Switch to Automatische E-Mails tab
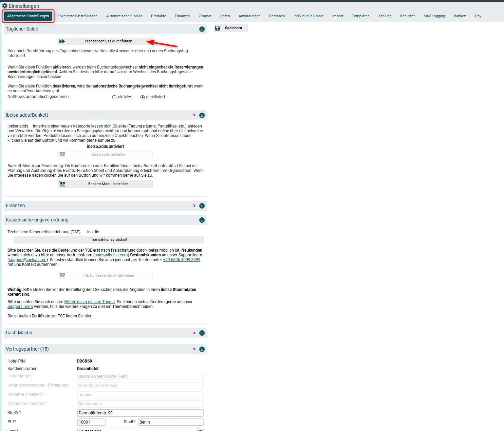This screenshot has width=504, height=431. tap(124, 16)
